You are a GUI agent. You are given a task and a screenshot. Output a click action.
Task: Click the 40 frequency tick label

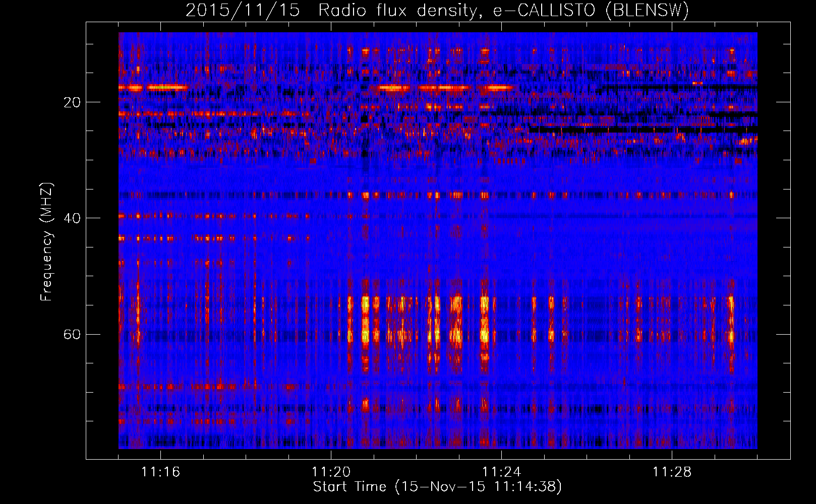coord(72,218)
